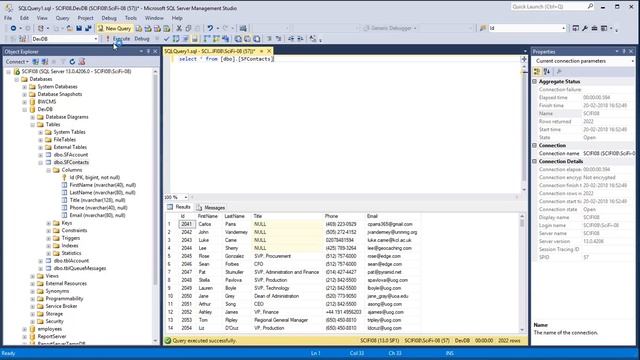Image resolution: width=640 pixels, height=360 pixels.
Task: Click the Disconnect icon in Object Explorer toolbar
Action: coord(44,62)
